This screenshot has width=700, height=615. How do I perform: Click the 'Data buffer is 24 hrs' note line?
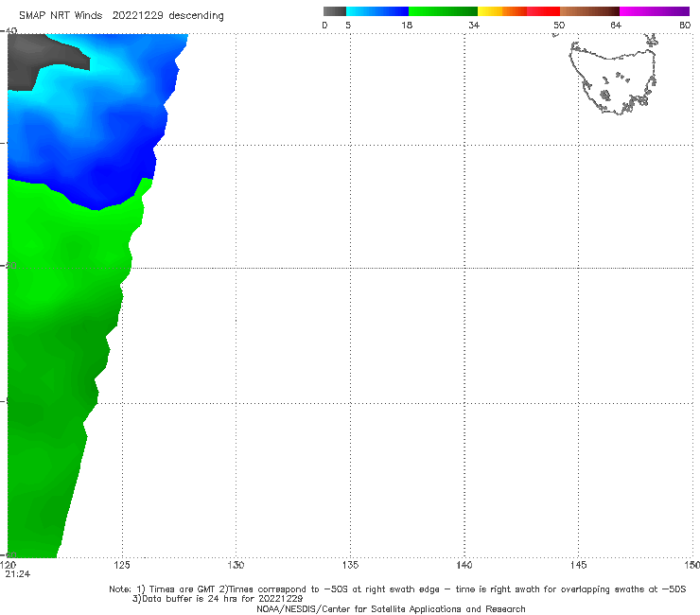pyautogui.click(x=218, y=599)
